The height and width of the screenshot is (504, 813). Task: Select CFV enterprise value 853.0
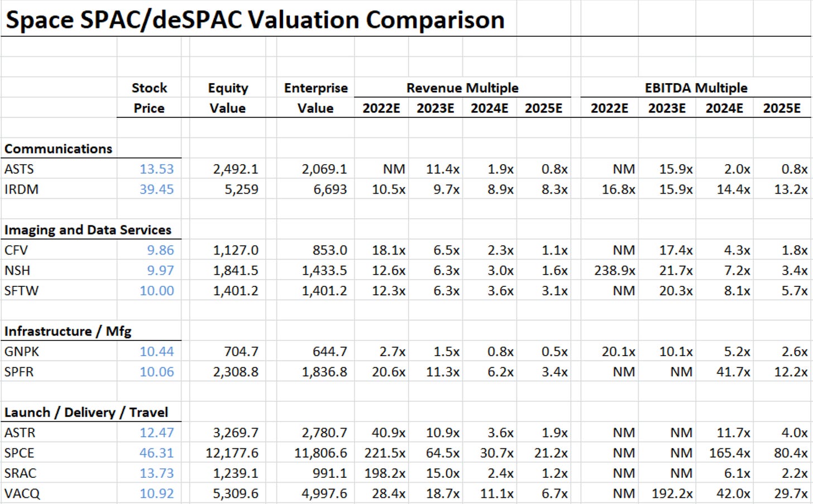[x=329, y=250]
